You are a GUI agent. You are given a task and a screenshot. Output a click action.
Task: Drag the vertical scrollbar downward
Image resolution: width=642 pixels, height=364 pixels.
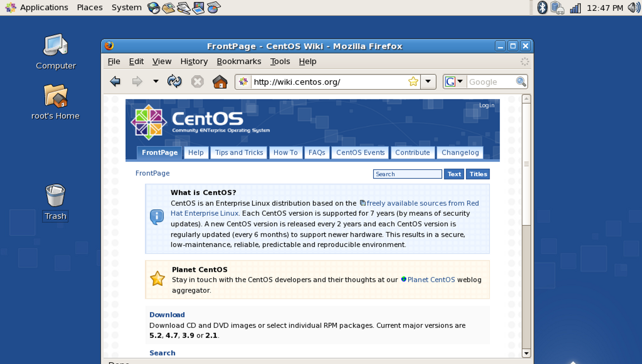[527, 163]
